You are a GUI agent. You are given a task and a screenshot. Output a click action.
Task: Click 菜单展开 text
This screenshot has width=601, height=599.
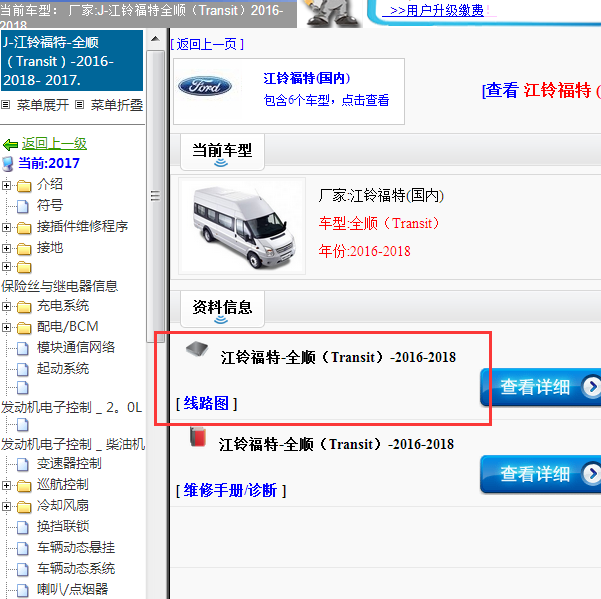[43, 105]
